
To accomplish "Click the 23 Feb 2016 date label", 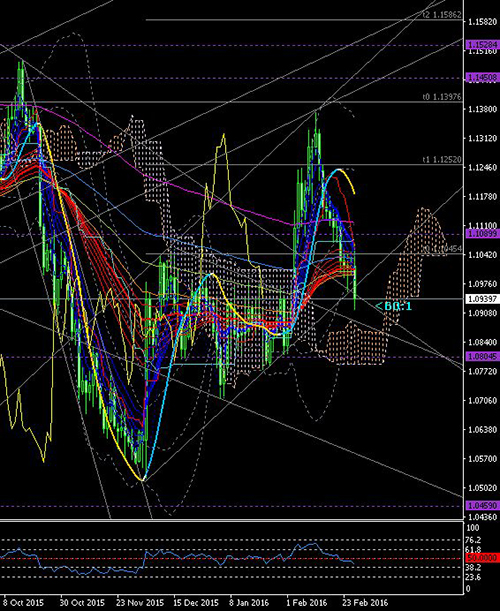I will (365, 602).
